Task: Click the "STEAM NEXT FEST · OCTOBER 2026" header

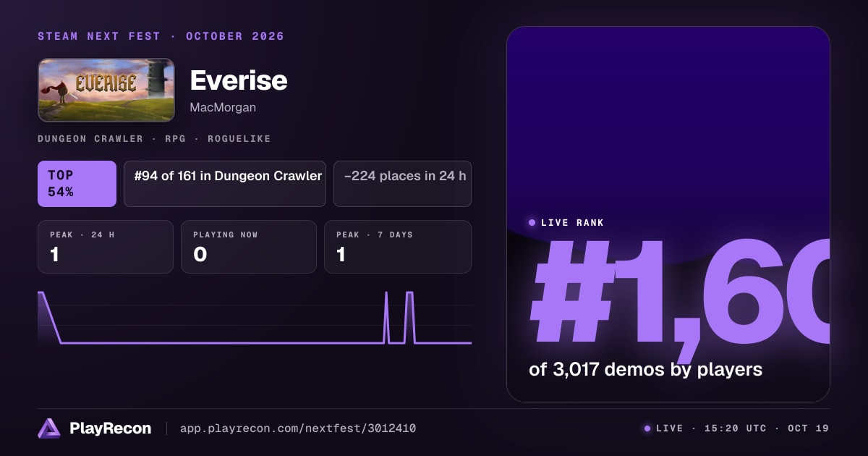Action: click(x=161, y=36)
